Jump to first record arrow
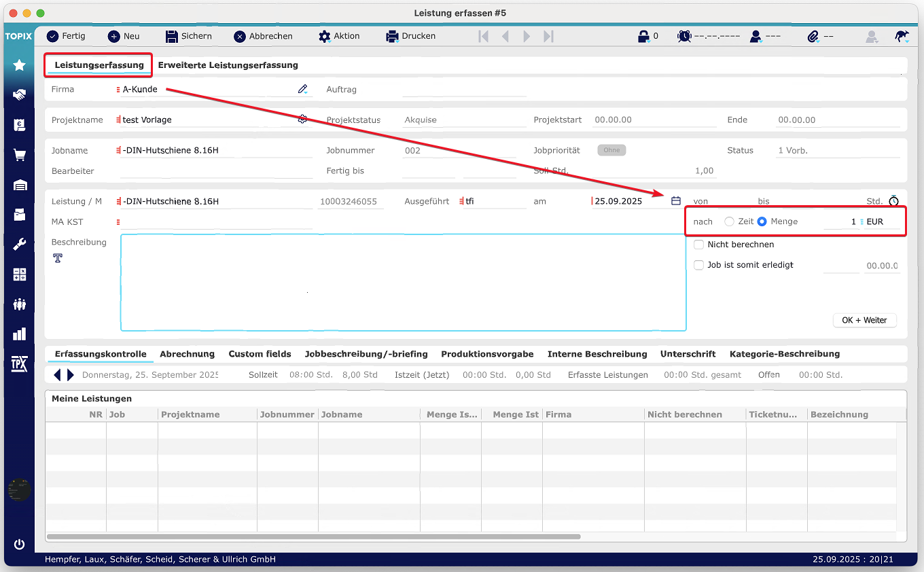 [484, 36]
